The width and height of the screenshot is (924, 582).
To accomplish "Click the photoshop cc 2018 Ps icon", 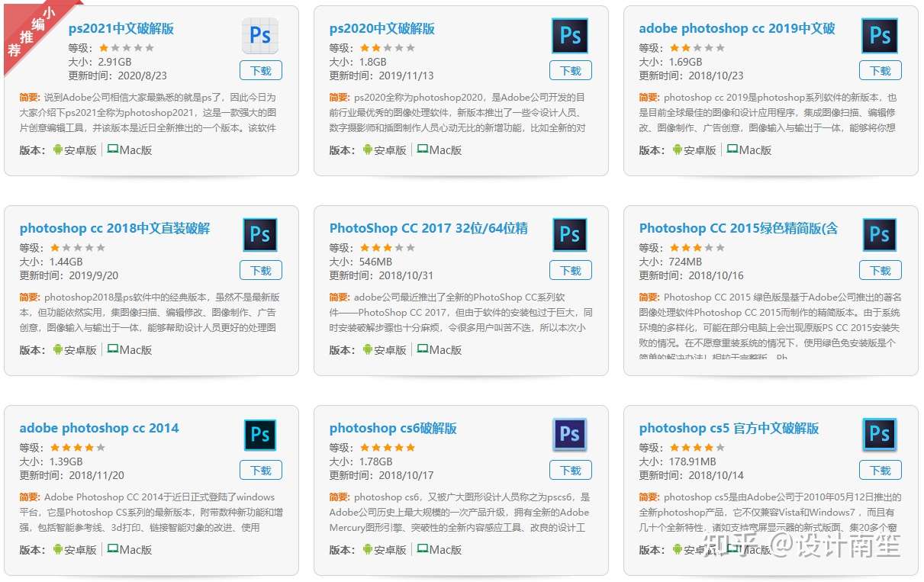I will pos(260,235).
